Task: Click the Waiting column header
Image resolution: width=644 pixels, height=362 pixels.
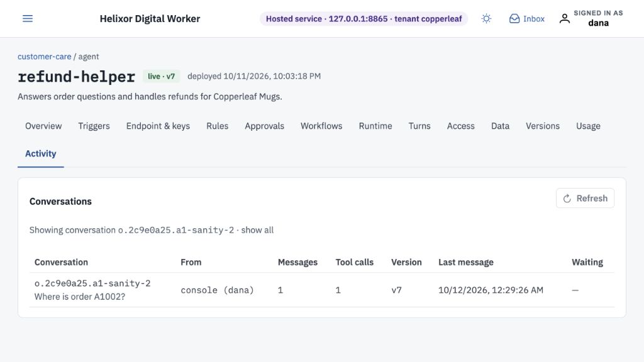Action: click(x=587, y=262)
